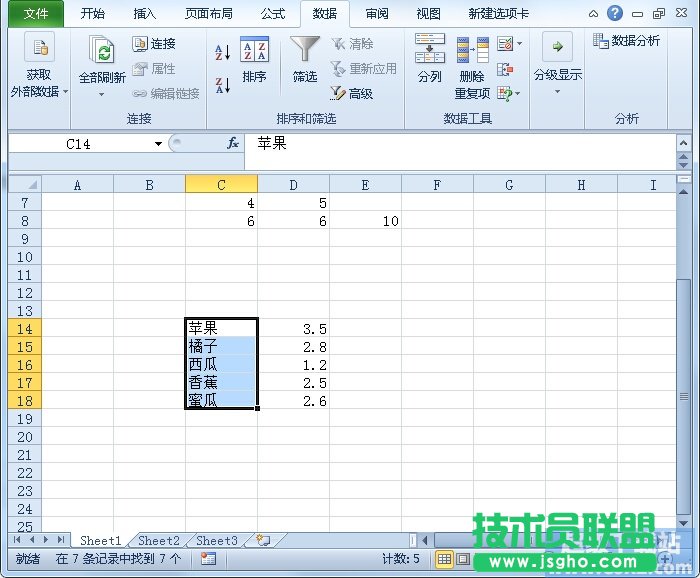
Task: Switch to Page Layout view in status bar
Action: coord(463,559)
